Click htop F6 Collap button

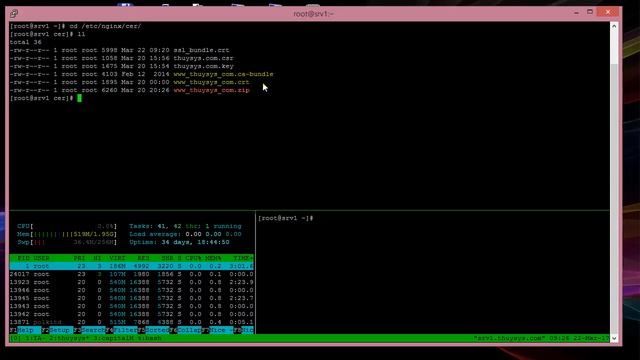pos(185,330)
